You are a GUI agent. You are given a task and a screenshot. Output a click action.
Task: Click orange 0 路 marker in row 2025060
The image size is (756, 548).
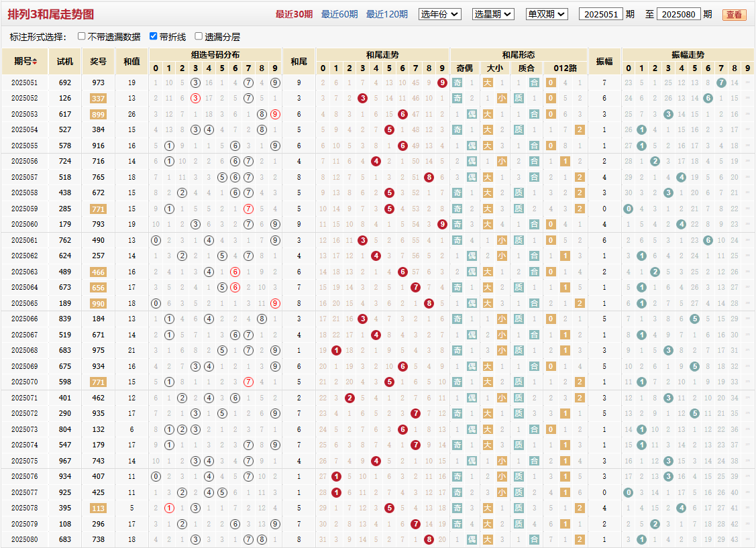coord(551,224)
